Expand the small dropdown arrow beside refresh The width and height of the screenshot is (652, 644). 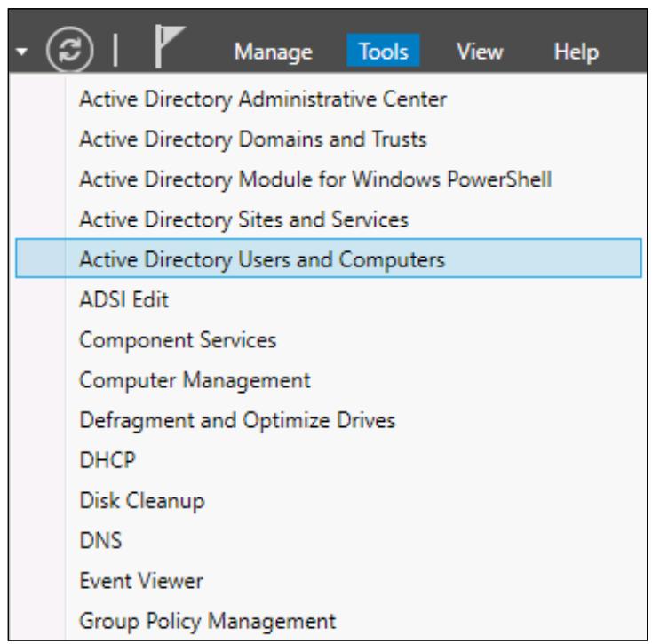tap(21, 52)
